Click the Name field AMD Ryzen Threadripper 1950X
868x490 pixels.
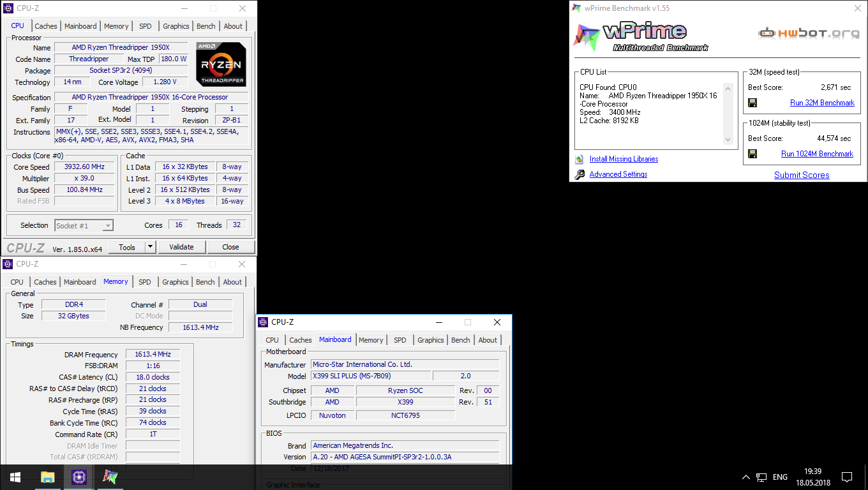(x=121, y=47)
